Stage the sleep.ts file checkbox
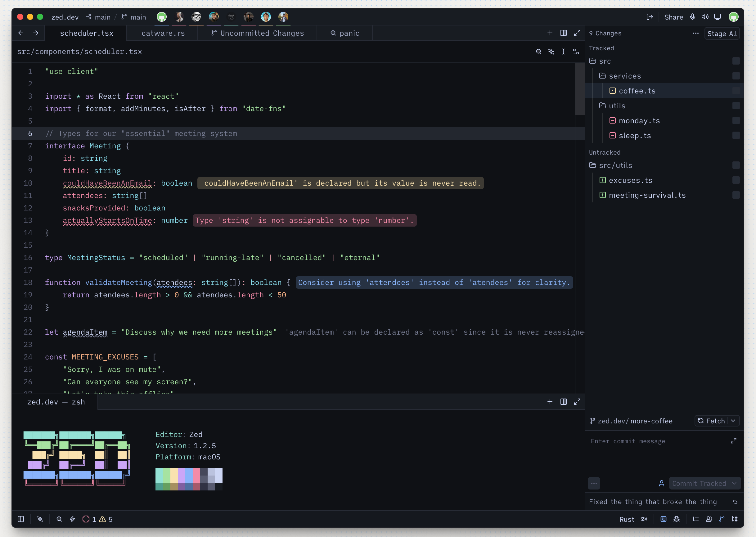756x537 pixels. pos(736,135)
